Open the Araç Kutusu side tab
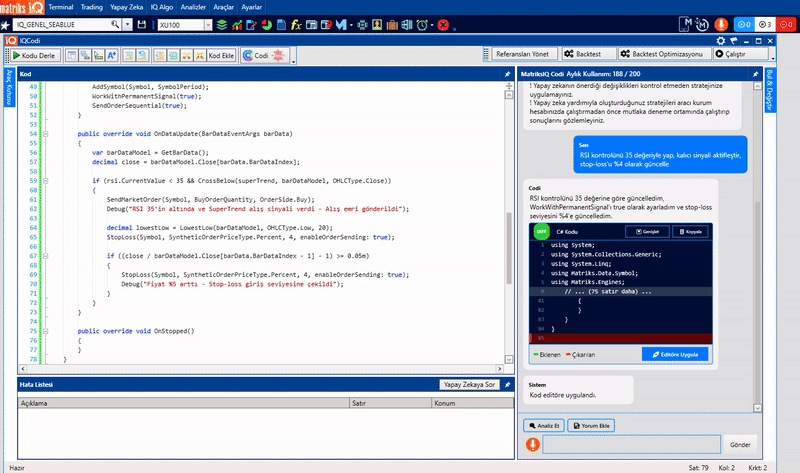 (x=9, y=87)
